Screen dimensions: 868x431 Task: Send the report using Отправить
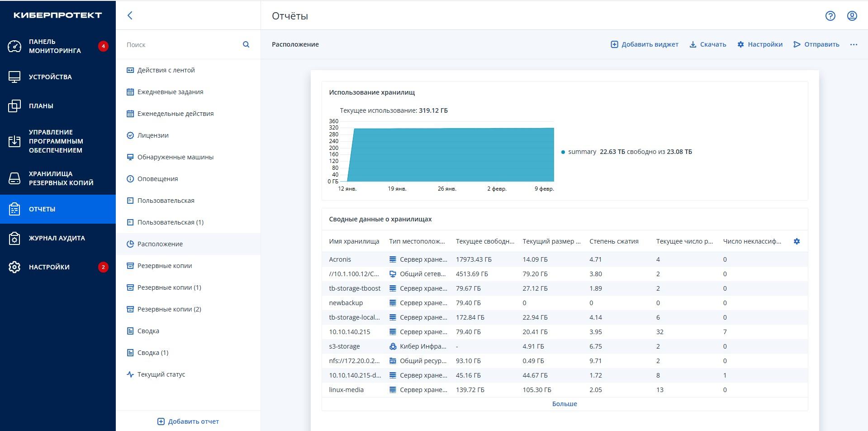tap(816, 44)
